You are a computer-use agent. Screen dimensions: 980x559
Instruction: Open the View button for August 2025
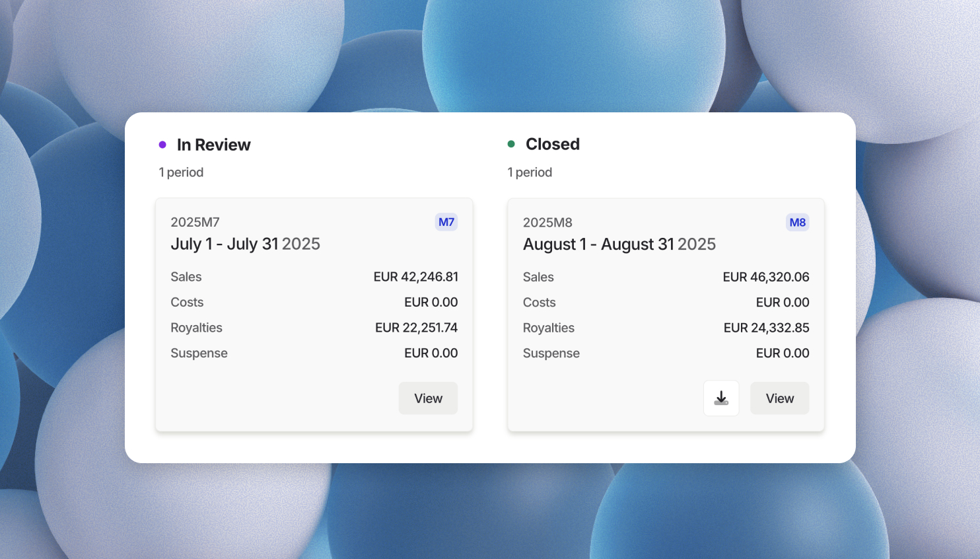780,398
